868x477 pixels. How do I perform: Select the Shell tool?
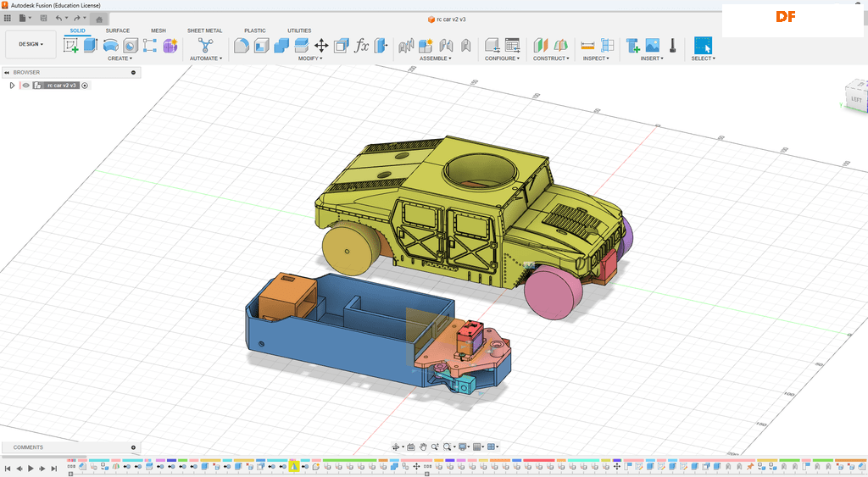pos(261,46)
